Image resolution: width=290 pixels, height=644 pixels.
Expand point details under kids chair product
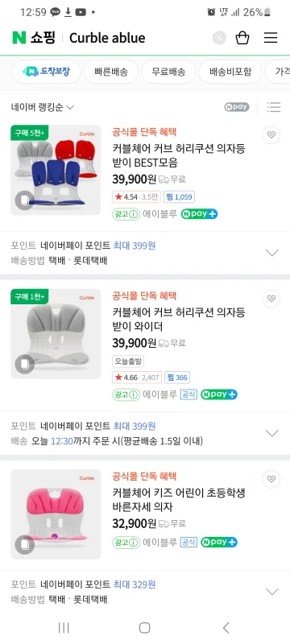[x=272, y=592]
